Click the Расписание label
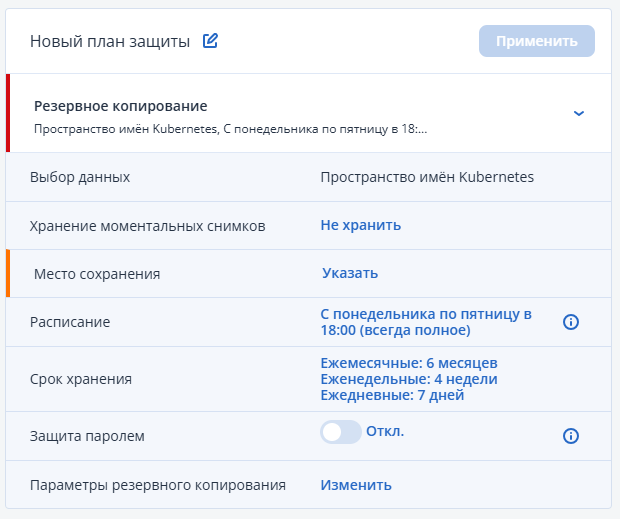 click(x=70, y=322)
